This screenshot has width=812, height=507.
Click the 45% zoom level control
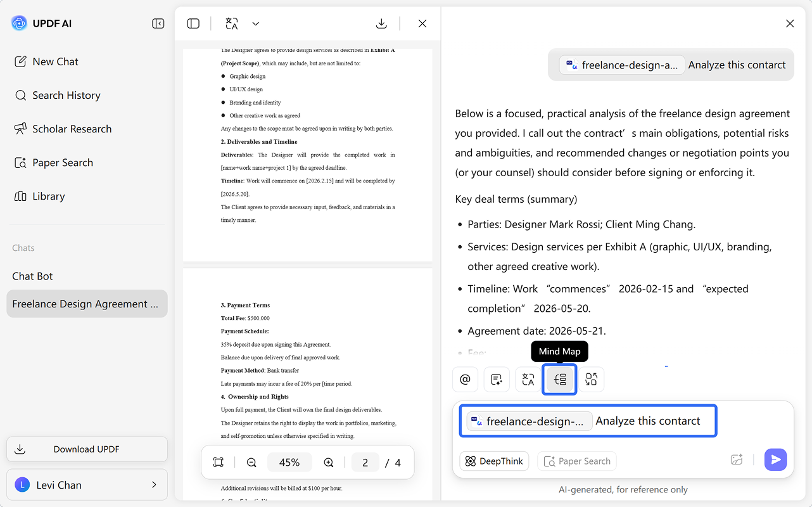pyautogui.click(x=289, y=462)
